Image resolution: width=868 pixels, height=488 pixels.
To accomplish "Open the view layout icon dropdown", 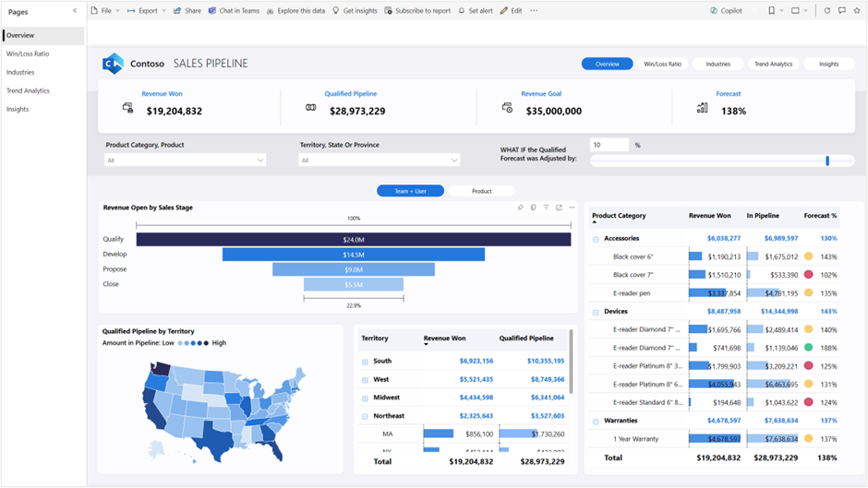I will pyautogui.click(x=799, y=10).
